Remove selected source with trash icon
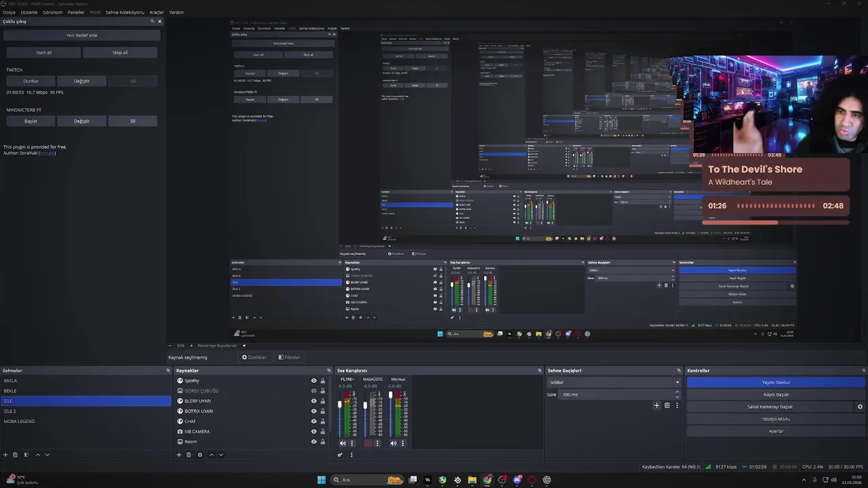Image resolution: width=868 pixels, height=488 pixels. click(x=189, y=455)
